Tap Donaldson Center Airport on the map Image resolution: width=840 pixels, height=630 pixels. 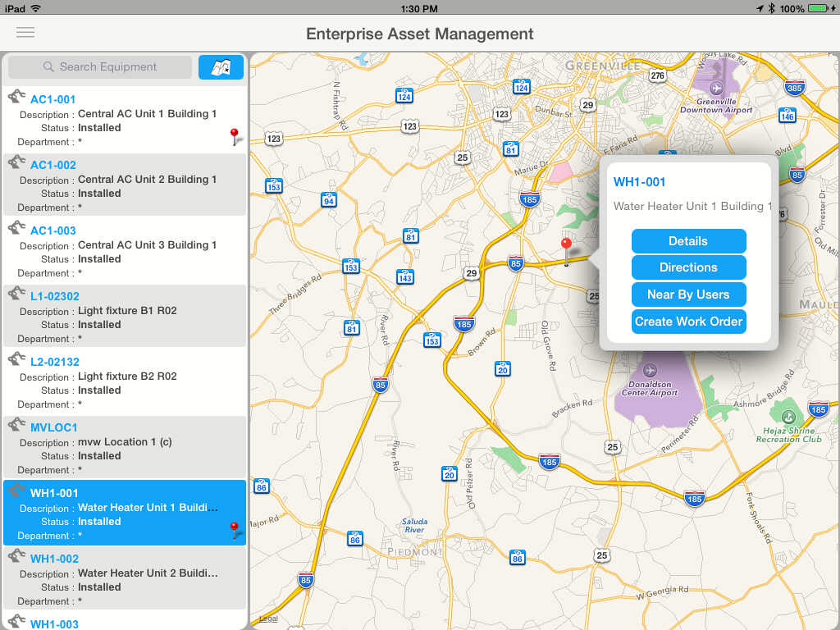(x=650, y=388)
